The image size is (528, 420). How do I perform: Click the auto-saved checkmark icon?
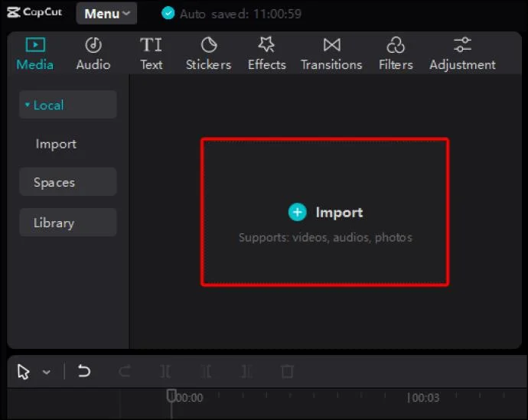(x=168, y=14)
